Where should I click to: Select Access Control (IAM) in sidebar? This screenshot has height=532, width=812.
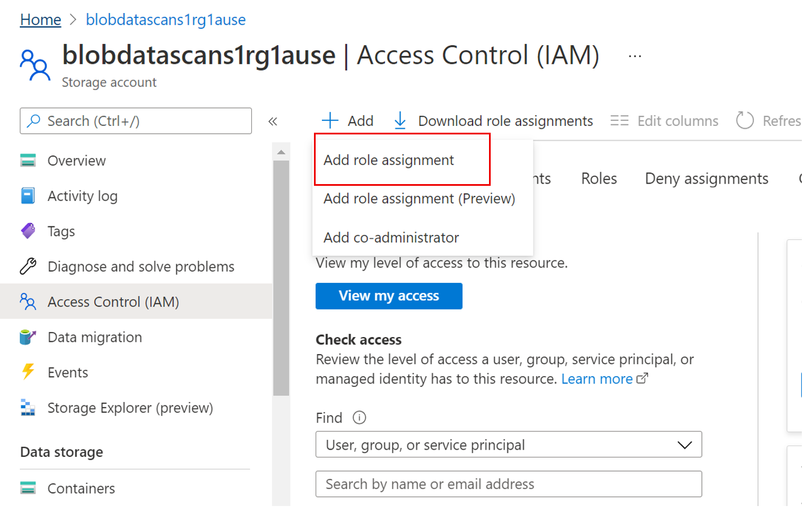coord(113,302)
